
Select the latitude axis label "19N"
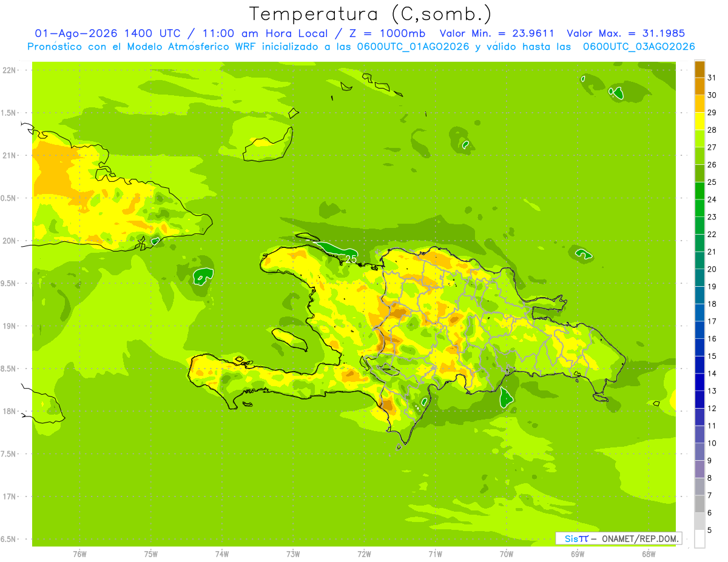coord(10,326)
